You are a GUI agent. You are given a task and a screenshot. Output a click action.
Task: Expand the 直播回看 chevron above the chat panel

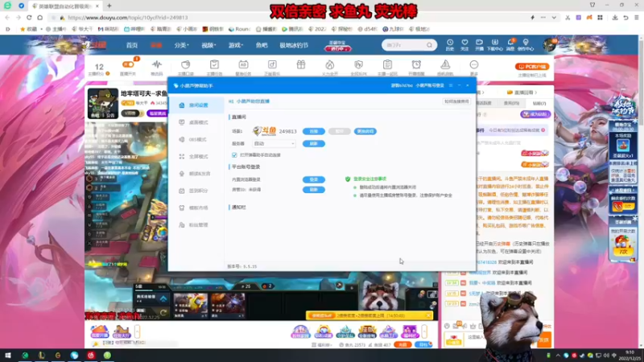(536, 93)
